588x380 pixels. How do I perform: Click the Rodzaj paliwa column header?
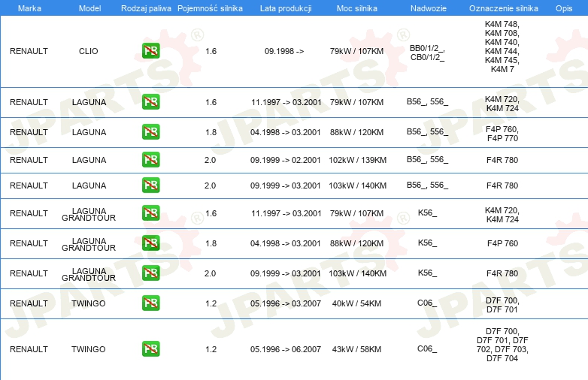(146, 8)
